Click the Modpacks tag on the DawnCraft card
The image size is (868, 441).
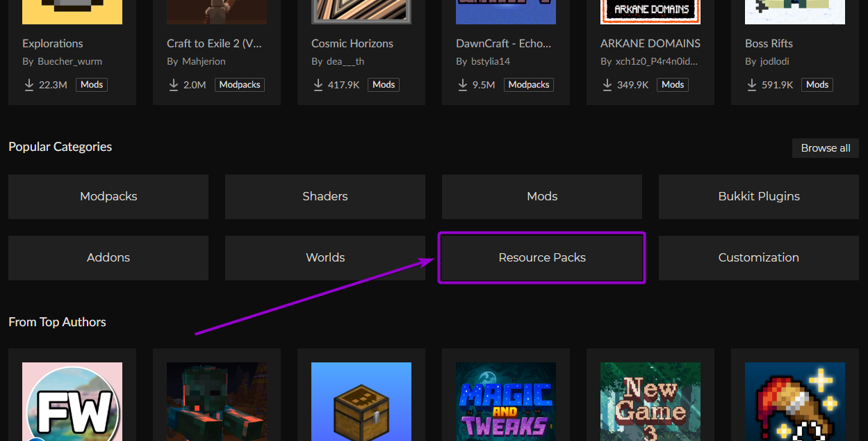(x=528, y=84)
